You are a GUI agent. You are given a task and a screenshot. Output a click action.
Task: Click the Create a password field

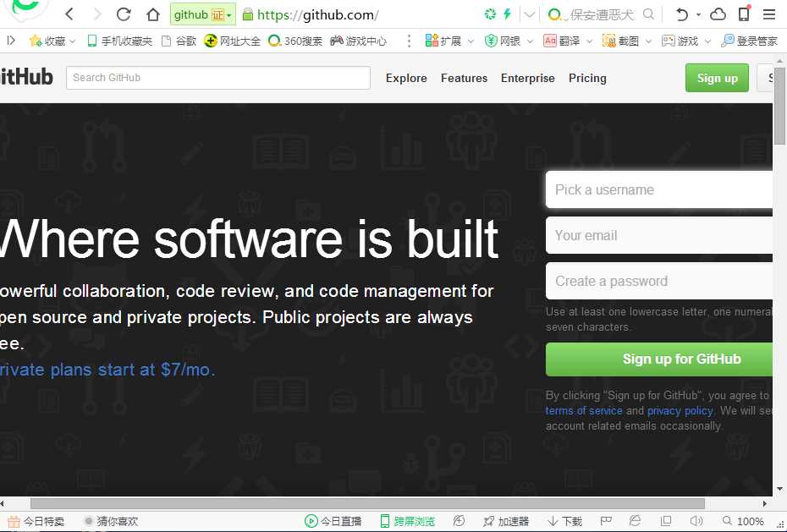pos(659,281)
